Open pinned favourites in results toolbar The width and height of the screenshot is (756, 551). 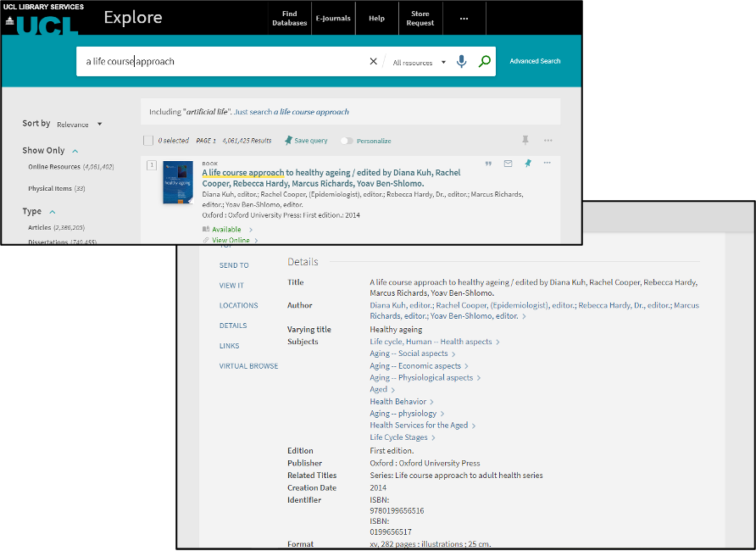click(x=525, y=140)
